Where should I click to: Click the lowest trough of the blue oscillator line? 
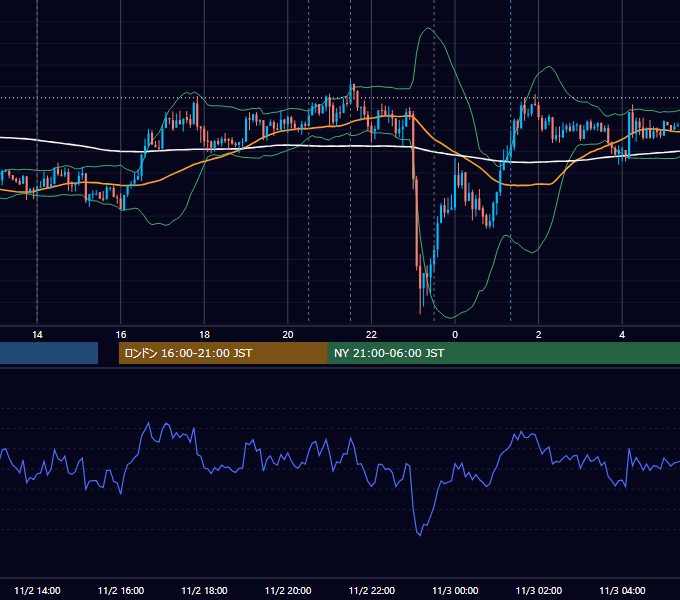420,535
